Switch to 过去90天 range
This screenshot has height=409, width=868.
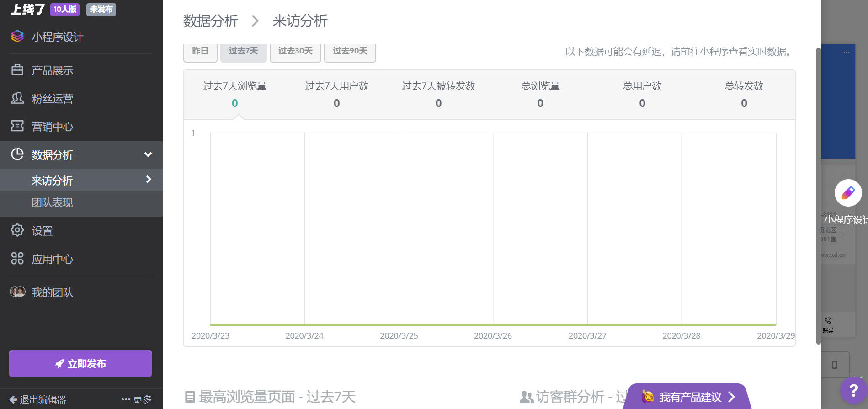[x=350, y=51]
